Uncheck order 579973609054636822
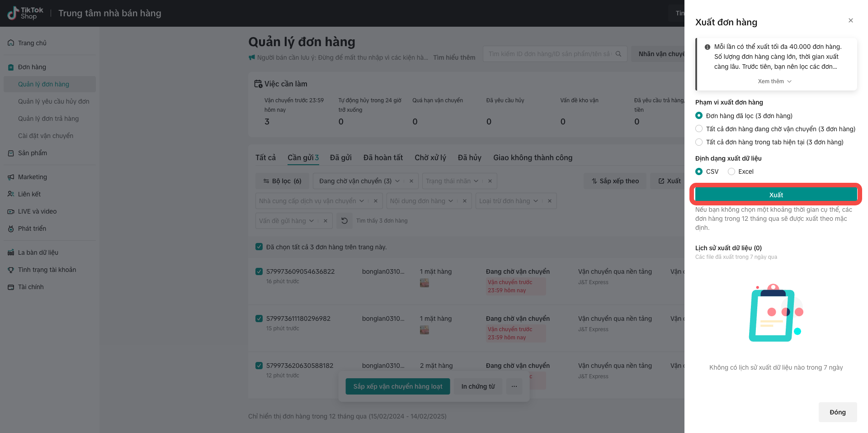 259,271
